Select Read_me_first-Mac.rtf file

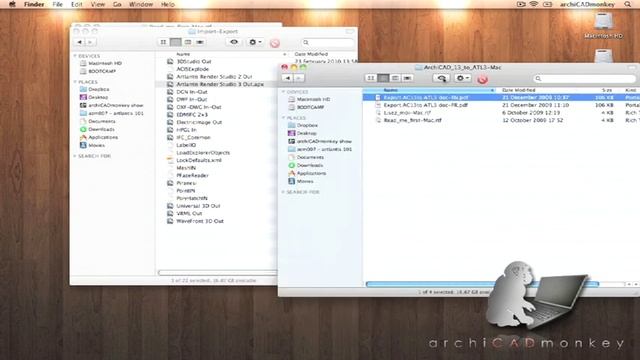[412, 120]
